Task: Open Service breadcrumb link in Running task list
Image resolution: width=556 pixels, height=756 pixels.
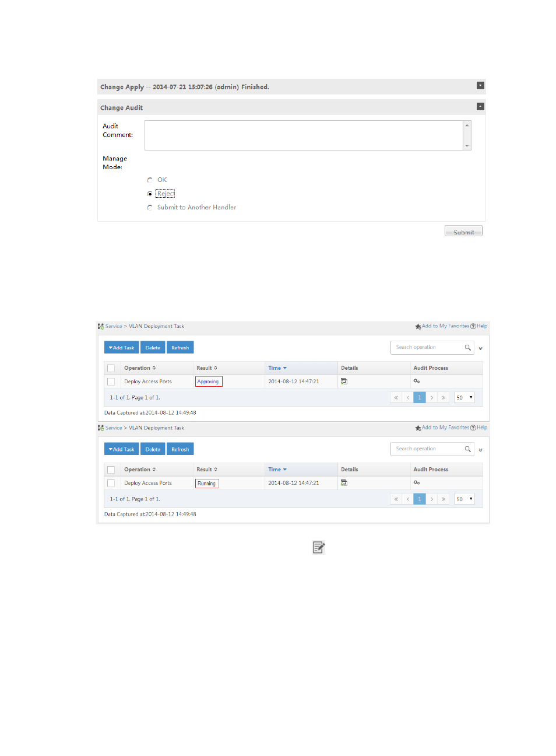Action: tap(114, 428)
